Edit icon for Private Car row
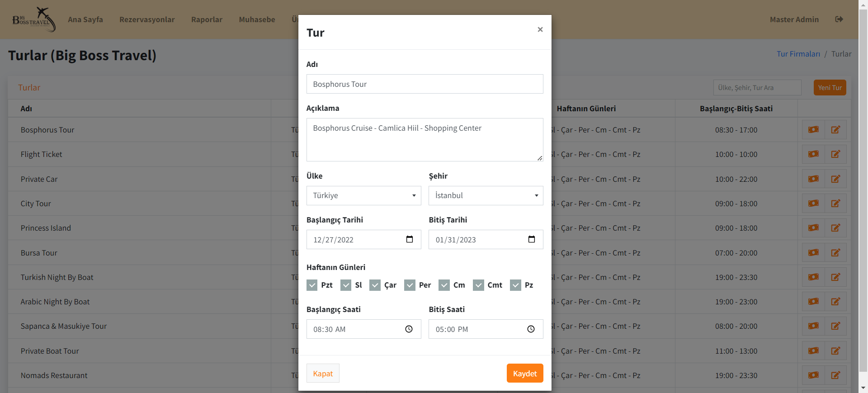Screen dimensions: 868x393 click(x=835, y=179)
